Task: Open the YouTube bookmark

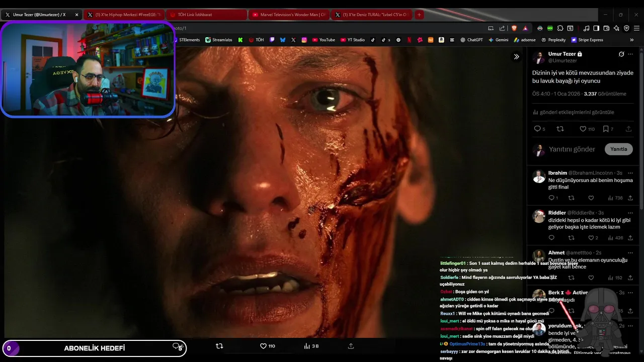Action: (x=324, y=40)
